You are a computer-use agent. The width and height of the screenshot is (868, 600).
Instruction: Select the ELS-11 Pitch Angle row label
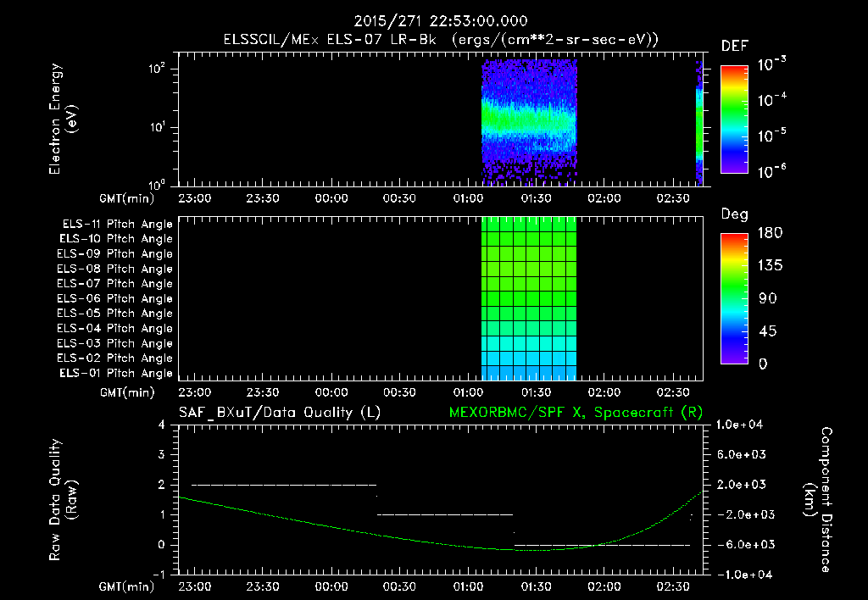[117, 224]
